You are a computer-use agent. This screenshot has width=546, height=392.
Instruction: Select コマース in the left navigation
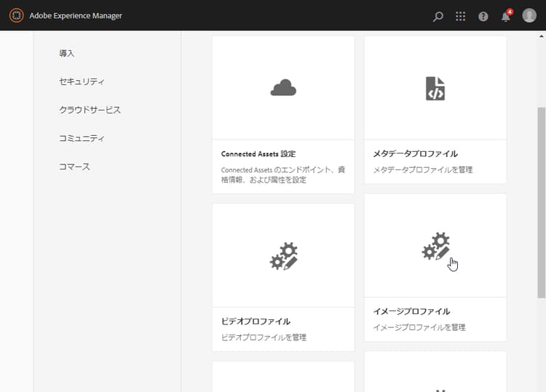click(x=74, y=167)
